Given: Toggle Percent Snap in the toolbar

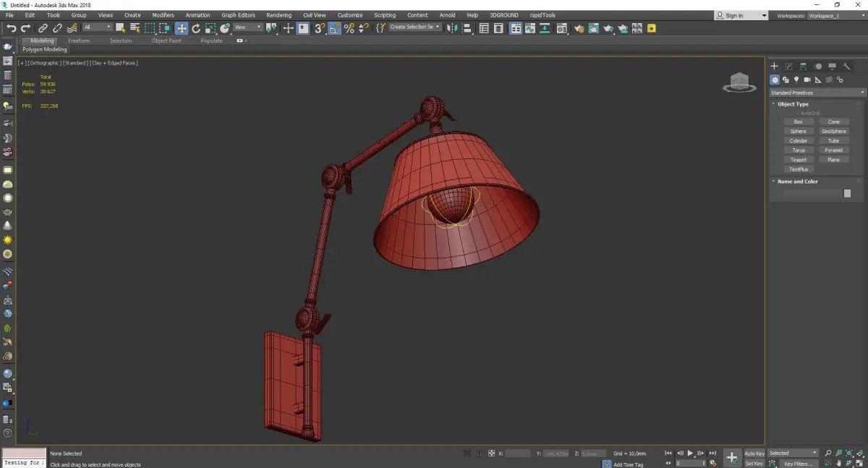Looking at the screenshot, I should [x=349, y=28].
